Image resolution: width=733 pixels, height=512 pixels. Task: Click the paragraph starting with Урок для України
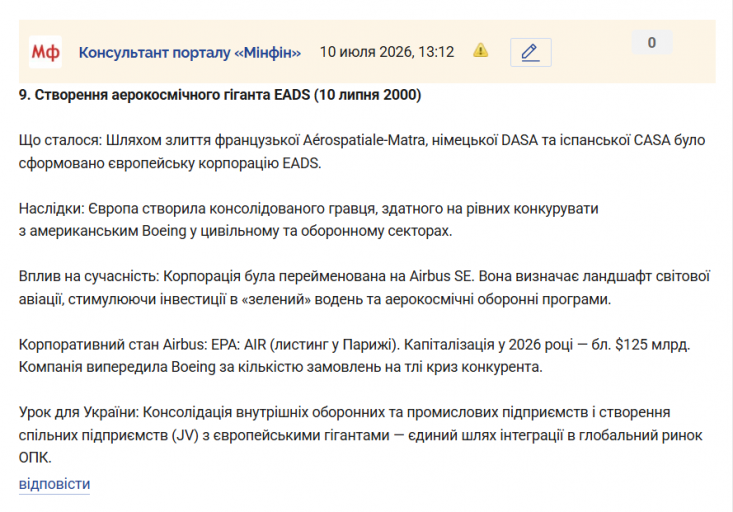coord(360,435)
